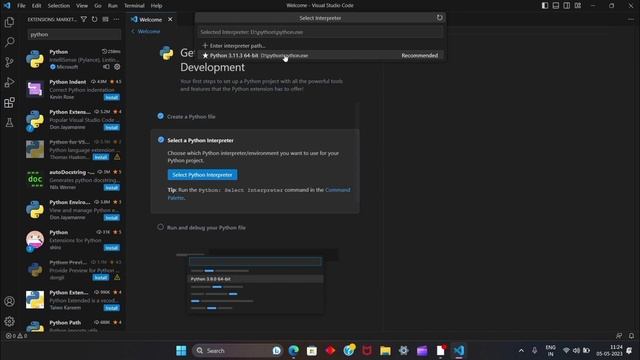Open File Explorer from the taskbar
The height and width of the screenshot is (360, 640).
click(x=385, y=351)
